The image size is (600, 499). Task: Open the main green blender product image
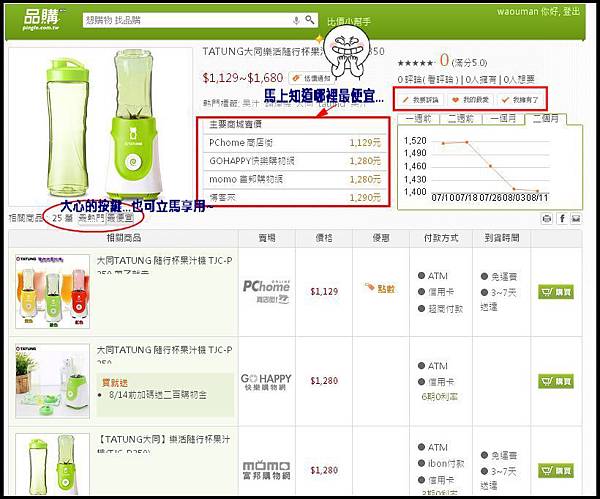(101, 126)
